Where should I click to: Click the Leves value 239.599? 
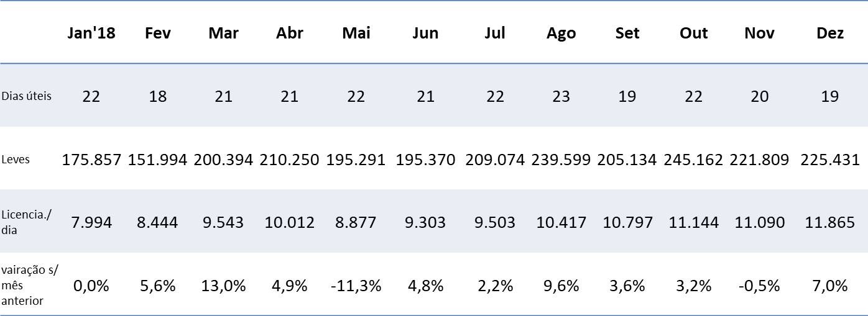pyautogui.click(x=561, y=160)
